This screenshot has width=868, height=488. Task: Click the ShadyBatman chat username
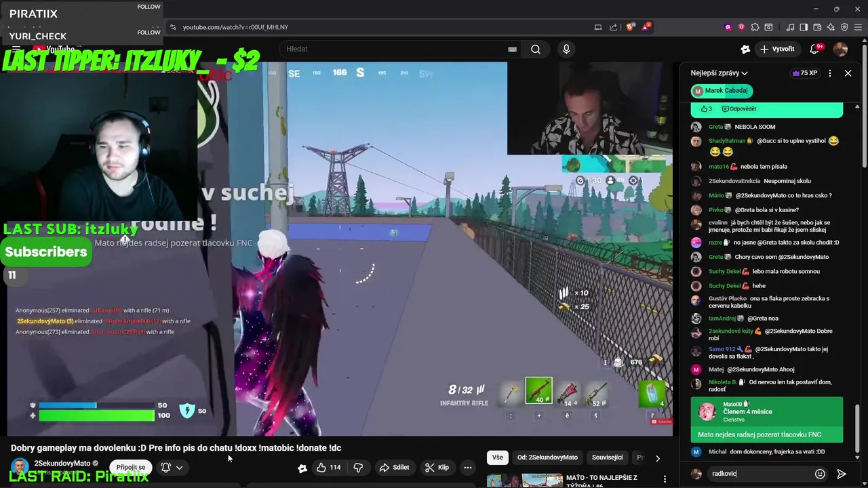pos(726,141)
